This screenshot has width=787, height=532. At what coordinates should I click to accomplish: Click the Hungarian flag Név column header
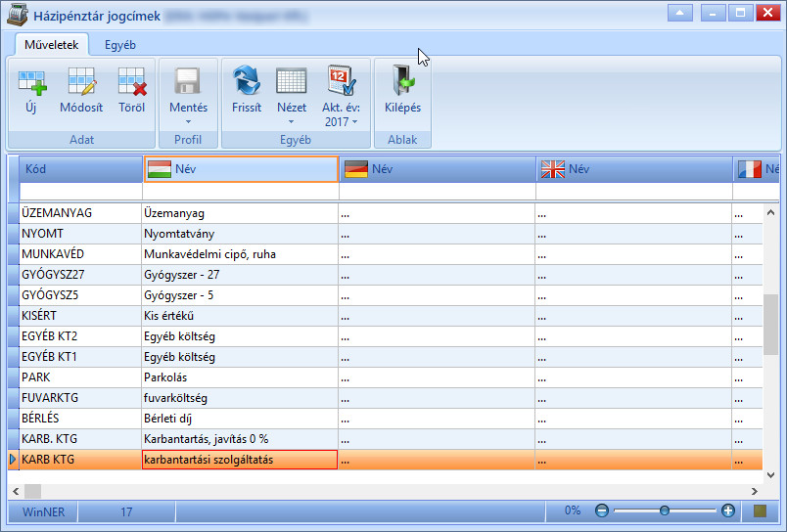click(x=241, y=169)
